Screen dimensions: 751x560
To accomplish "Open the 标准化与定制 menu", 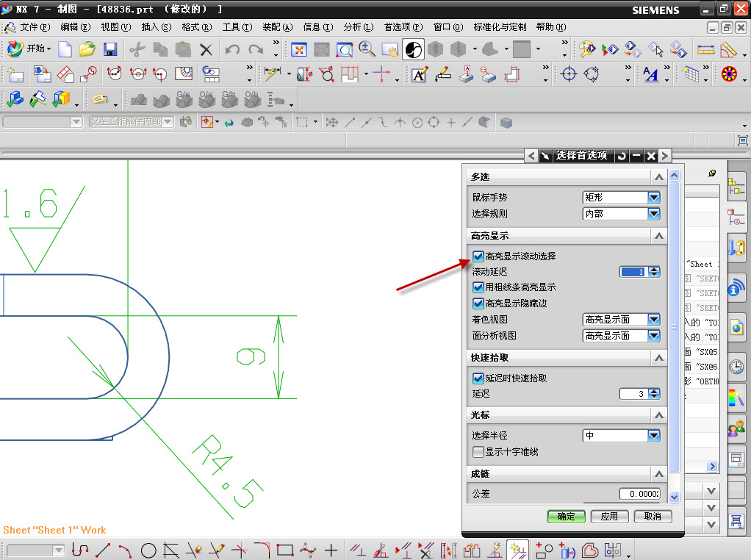I will click(x=500, y=27).
